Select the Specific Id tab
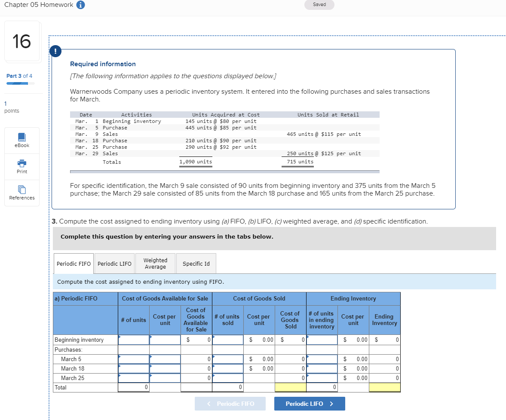The height and width of the screenshot is (420, 506). pyautogui.click(x=196, y=263)
